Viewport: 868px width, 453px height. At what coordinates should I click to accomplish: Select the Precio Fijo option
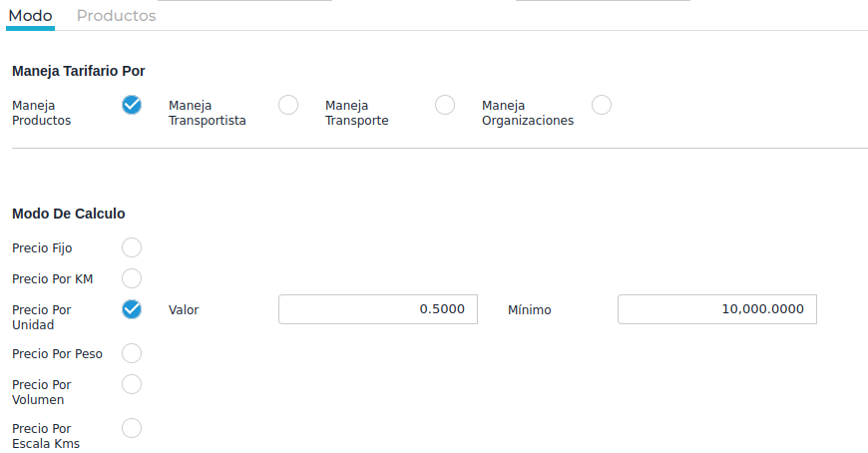tap(132, 247)
